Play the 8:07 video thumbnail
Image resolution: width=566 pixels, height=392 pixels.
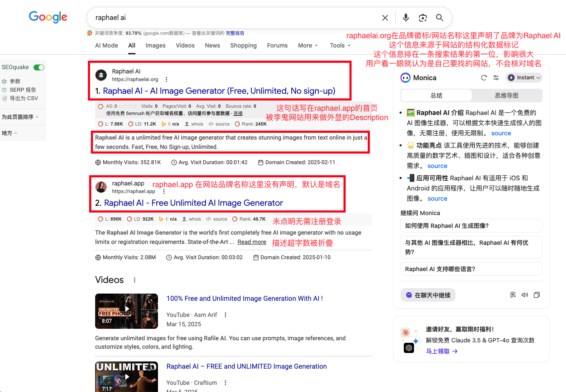(x=127, y=311)
